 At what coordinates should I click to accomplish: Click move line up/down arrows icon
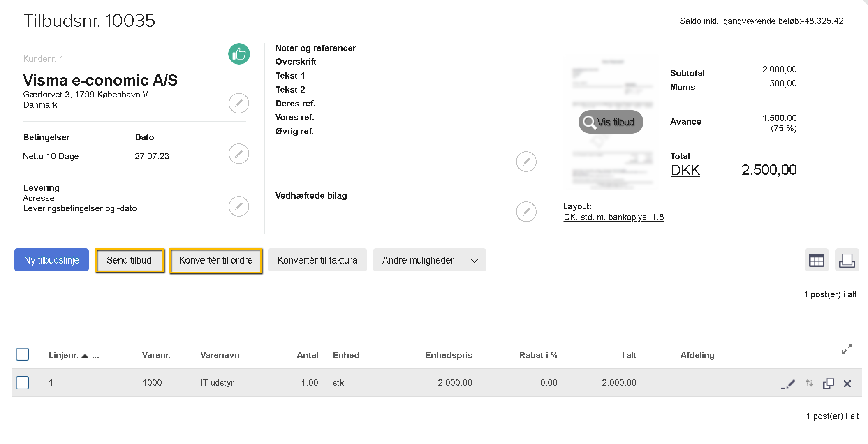click(809, 383)
